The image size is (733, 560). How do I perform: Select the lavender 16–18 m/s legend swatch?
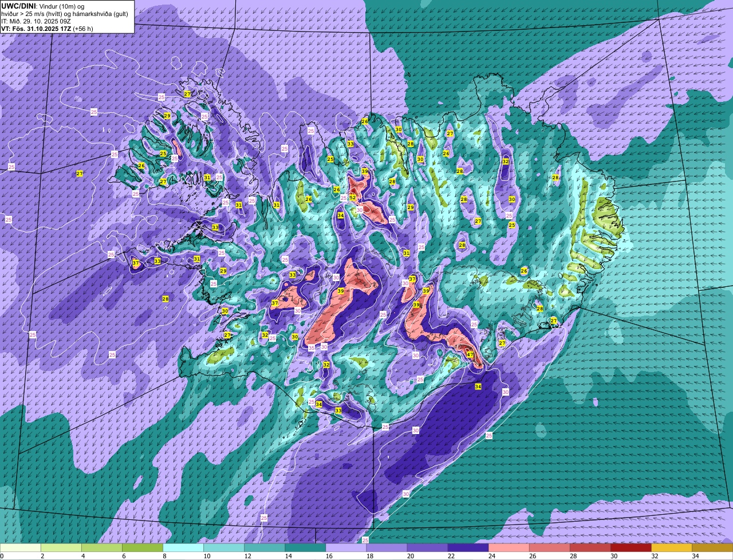click(346, 547)
